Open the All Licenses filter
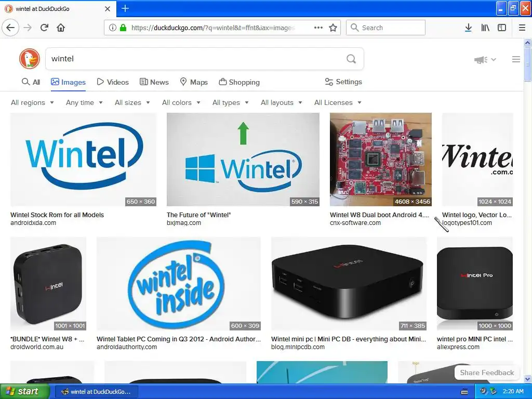Viewport: 532px width, 399px height. (x=338, y=102)
